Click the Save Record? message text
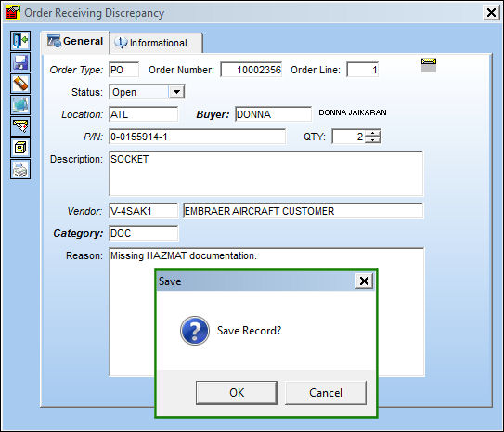The image size is (504, 432). coord(249,331)
